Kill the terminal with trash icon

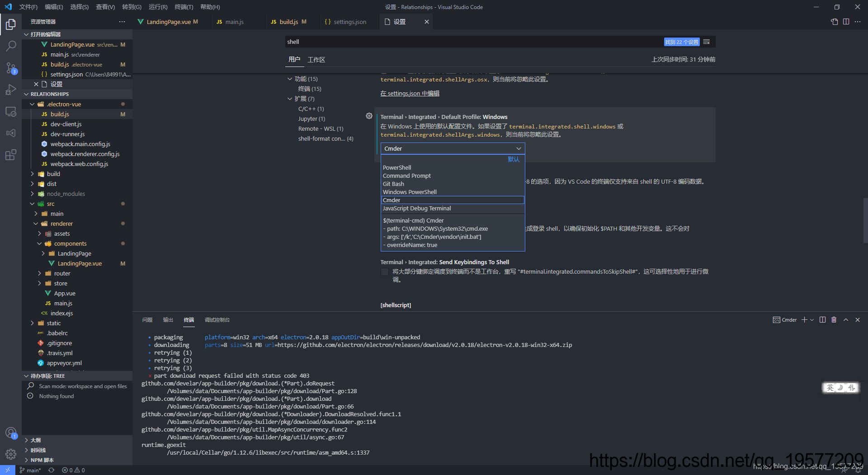[834, 320]
